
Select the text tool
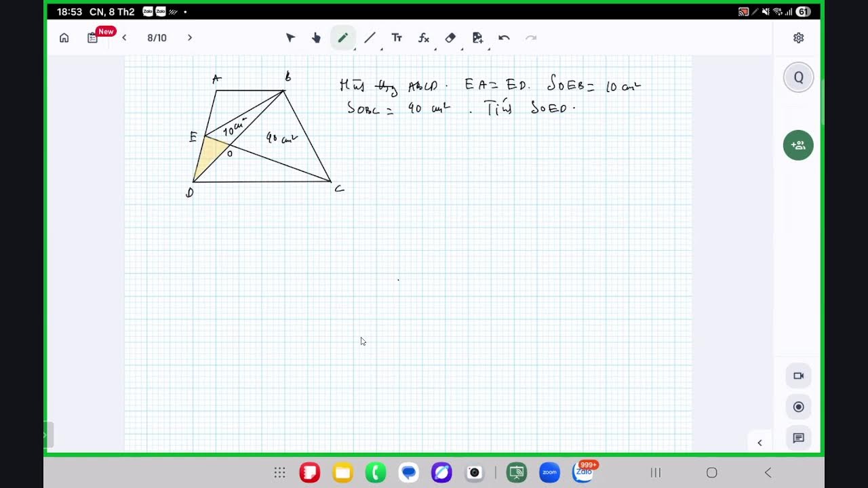coord(397,38)
